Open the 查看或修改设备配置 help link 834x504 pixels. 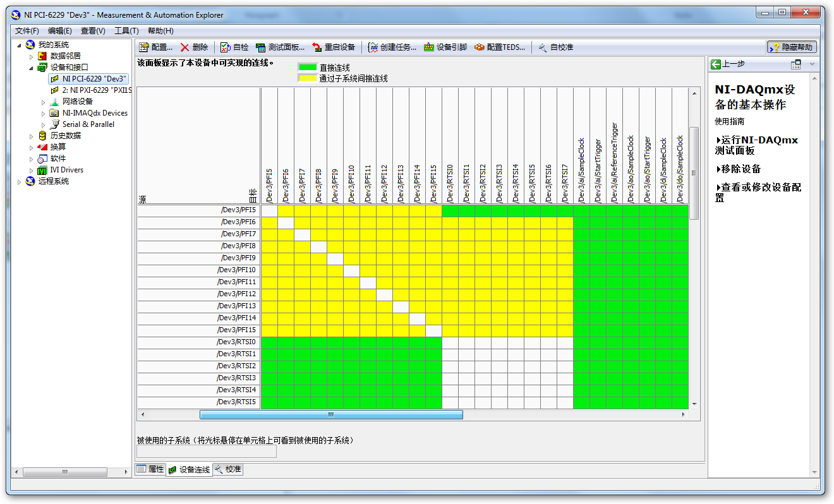758,193
